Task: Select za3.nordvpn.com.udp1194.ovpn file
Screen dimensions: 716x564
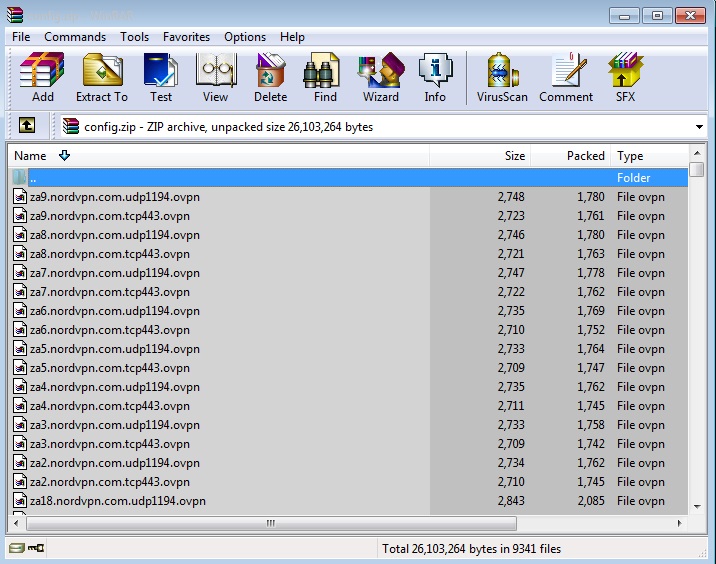Action: click(348, 425)
